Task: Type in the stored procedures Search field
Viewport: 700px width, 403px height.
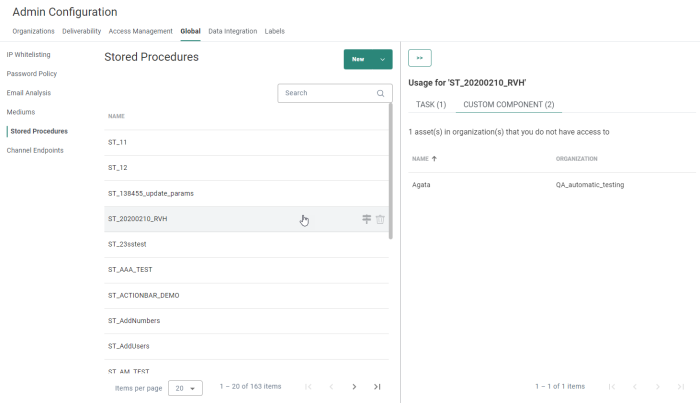Action: (x=325, y=93)
